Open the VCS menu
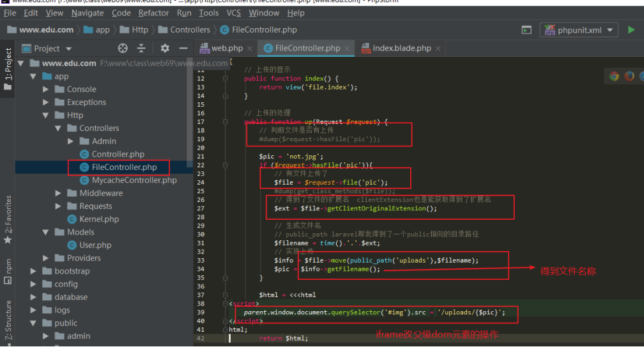The image size is (644, 347). tap(234, 13)
